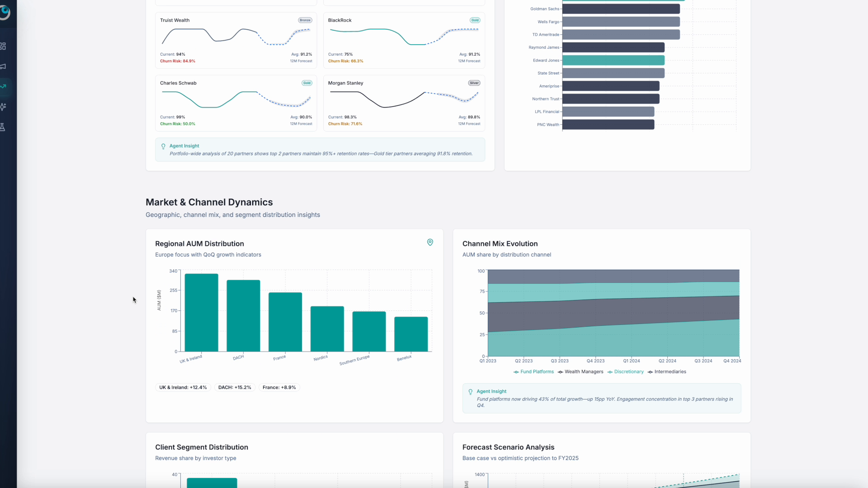Click the lightbulb icon in Channel Mix insight

470,392
